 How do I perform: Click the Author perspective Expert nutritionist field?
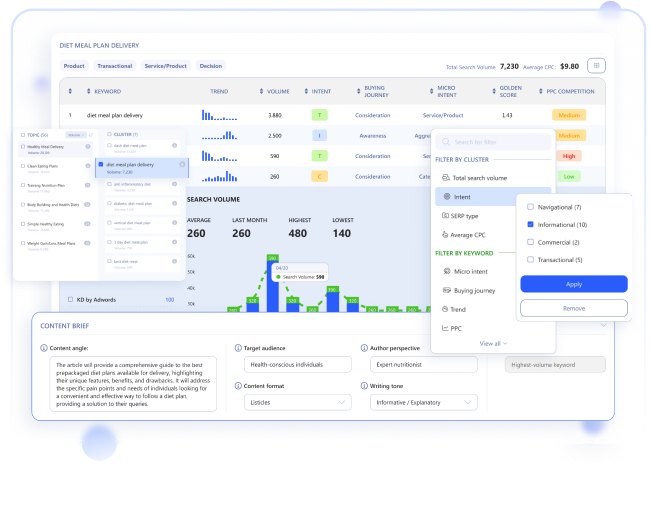point(424,364)
